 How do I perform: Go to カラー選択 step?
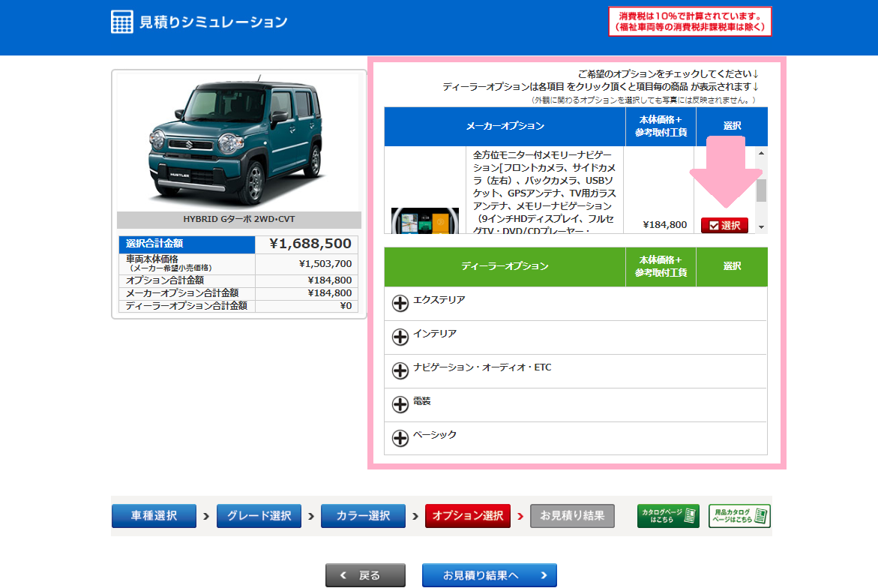(363, 516)
